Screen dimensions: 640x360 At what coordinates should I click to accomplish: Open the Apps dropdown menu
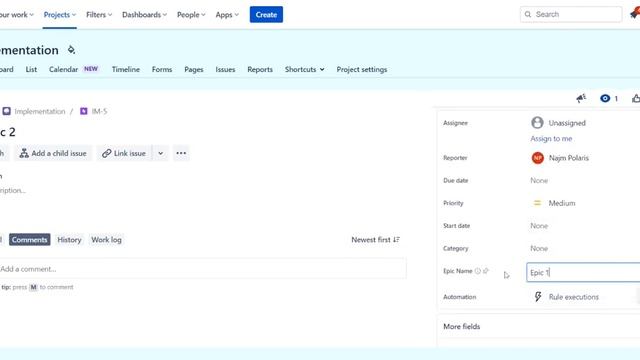click(x=227, y=15)
